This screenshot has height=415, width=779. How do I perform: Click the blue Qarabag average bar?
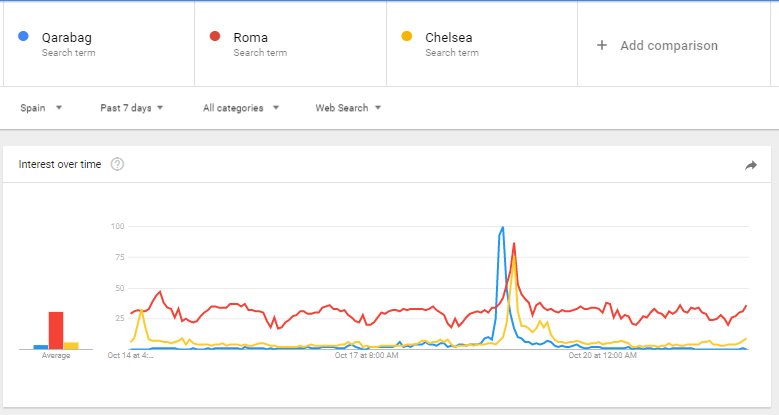[x=40, y=346]
